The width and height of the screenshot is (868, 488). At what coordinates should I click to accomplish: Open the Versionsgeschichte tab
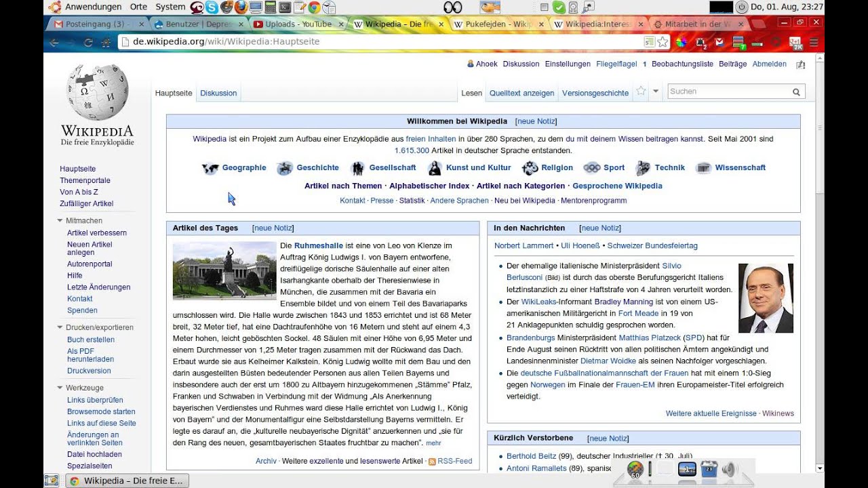(x=595, y=93)
